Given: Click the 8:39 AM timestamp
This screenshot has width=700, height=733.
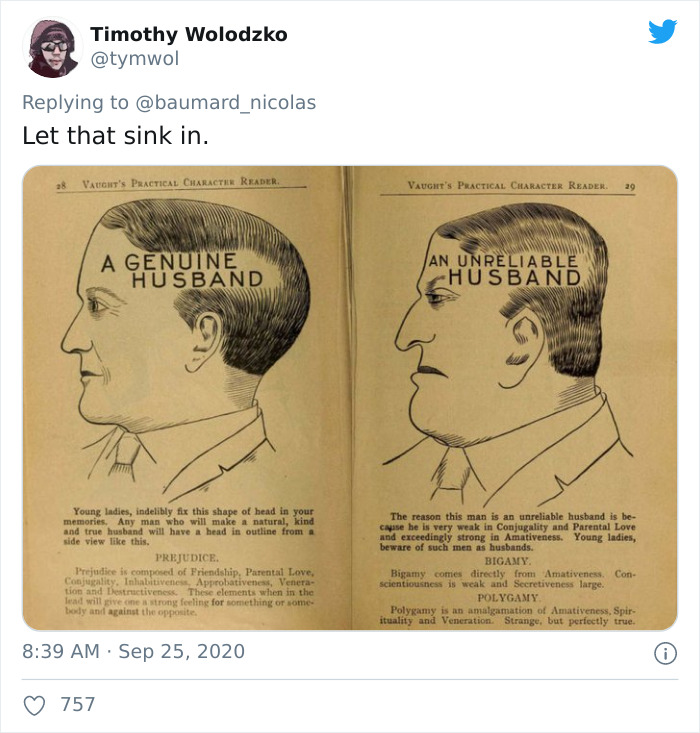Looking at the screenshot, I should click(x=61, y=651).
